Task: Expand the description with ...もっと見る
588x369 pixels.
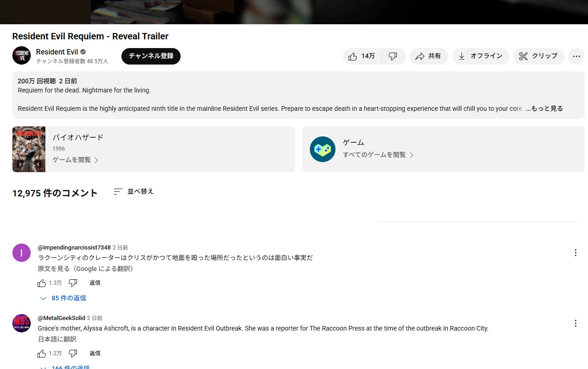Action: point(544,109)
